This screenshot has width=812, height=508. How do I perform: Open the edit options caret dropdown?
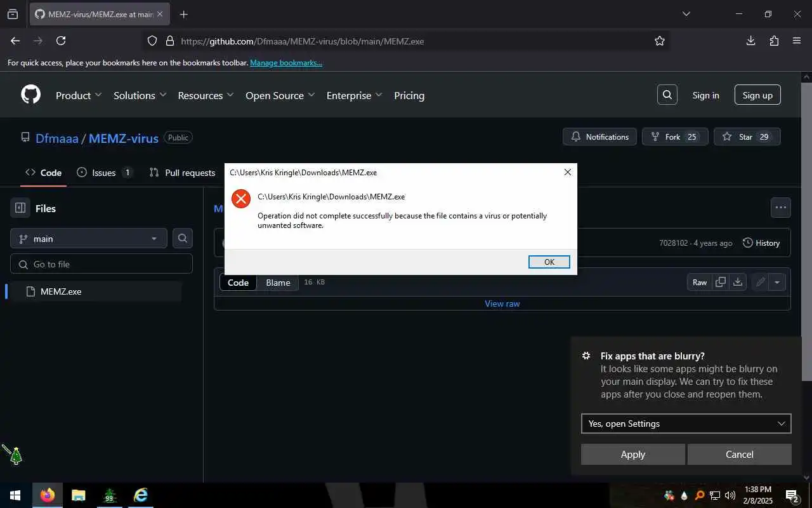pyautogui.click(x=777, y=282)
